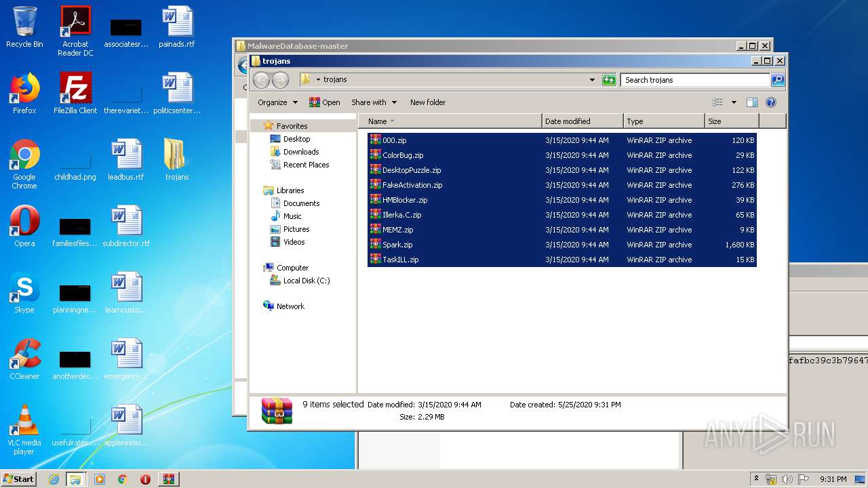This screenshot has width=868, height=488.
Task: Sort files by Name column
Action: pos(450,121)
